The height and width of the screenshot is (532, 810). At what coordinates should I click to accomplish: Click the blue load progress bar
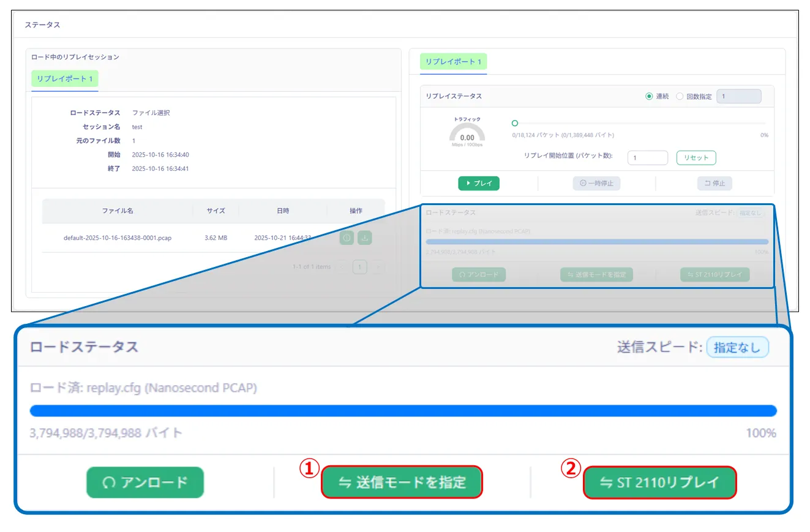(x=403, y=411)
